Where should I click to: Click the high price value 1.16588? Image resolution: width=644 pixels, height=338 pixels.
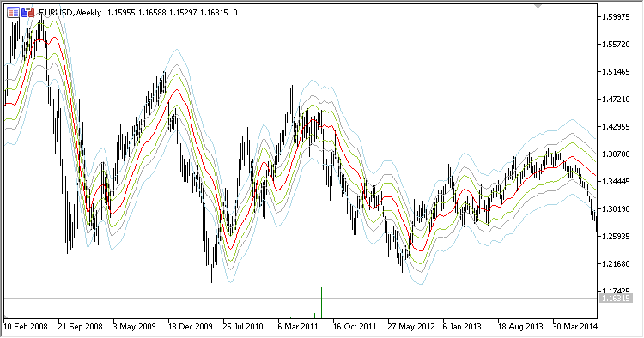tap(152, 13)
